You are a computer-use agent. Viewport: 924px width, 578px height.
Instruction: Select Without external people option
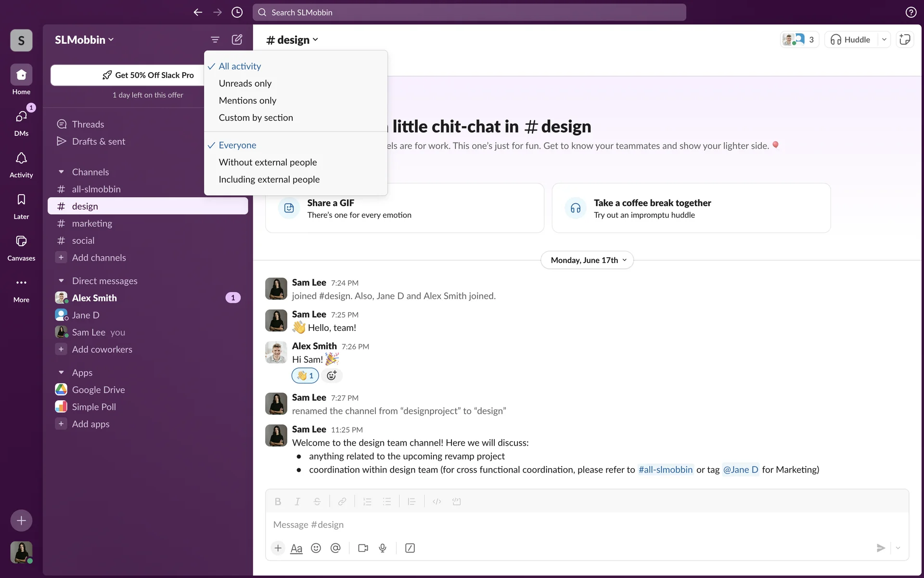click(x=268, y=162)
